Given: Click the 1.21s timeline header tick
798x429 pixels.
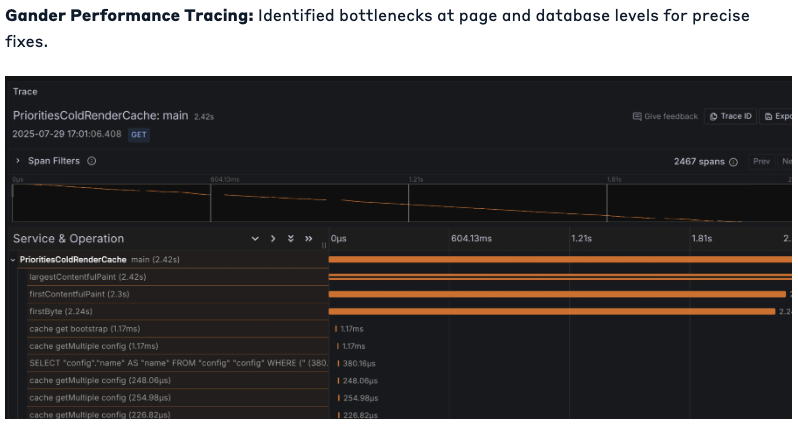Looking at the screenshot, I should point(582,239).
